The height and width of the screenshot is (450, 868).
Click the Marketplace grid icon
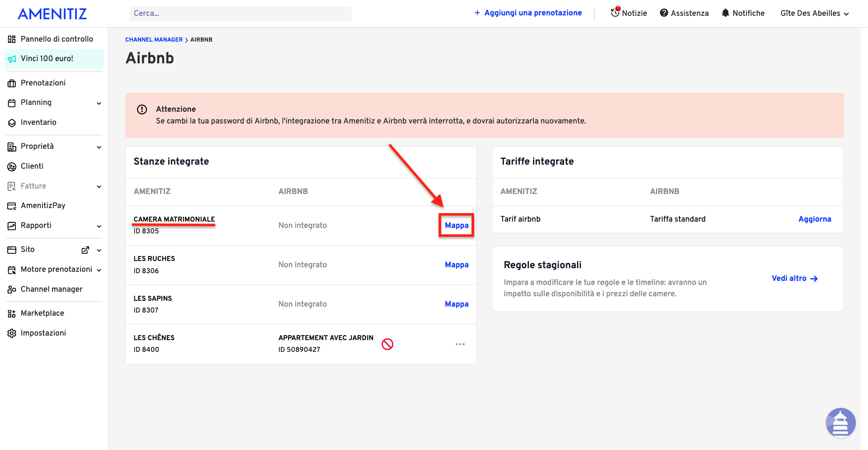(12, 313)
